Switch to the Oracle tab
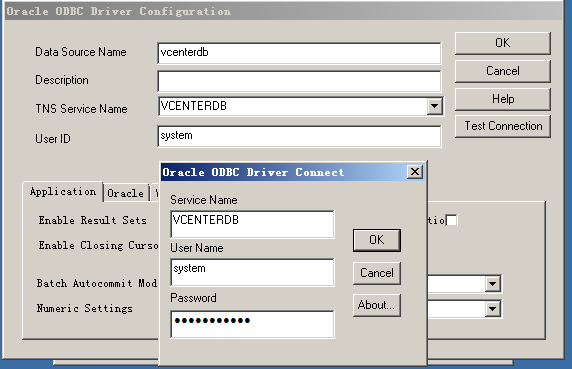The image size is (572, 369). tap(126, 193)
